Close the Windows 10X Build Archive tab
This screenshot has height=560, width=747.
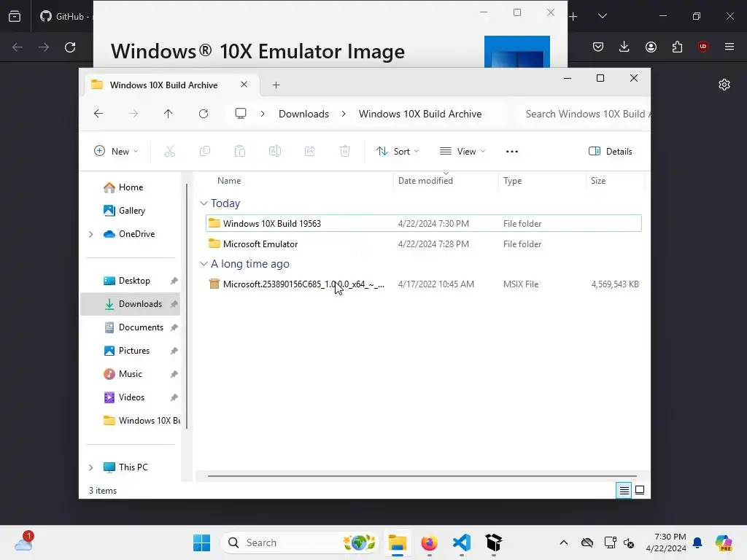point(244,85)
